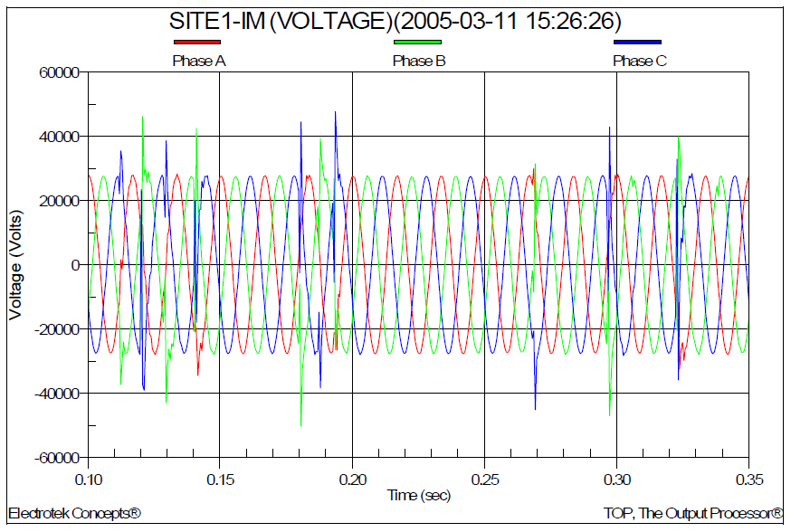The image size is (791, 532).
Task: Click the Time (sec) x-axis label
Action: (417, 495)
